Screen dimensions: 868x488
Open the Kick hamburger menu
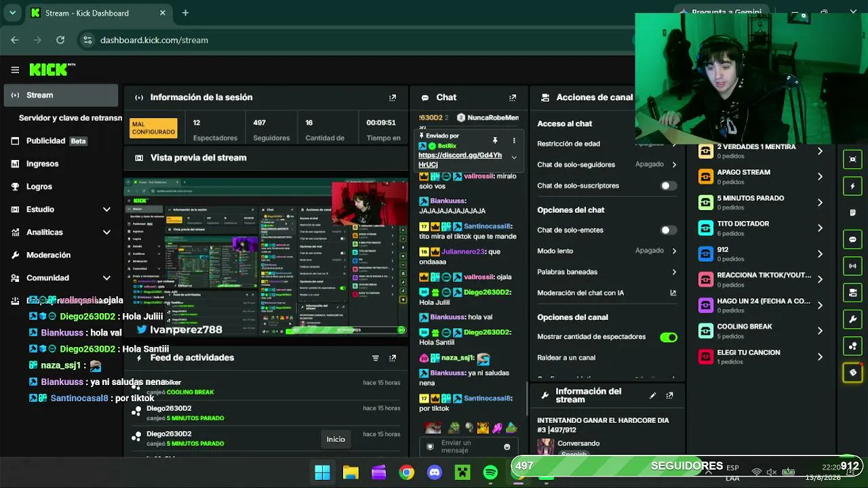[x=15, y=70]
